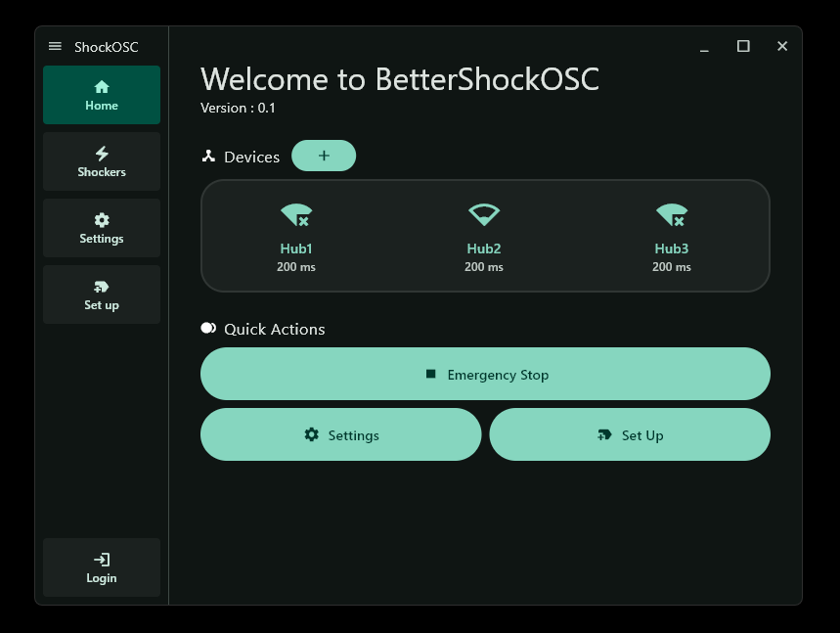Screen dimensions: 840x633
Task: Add a new device with plus button
Action: pyautogui.click(x=324, y=156)
